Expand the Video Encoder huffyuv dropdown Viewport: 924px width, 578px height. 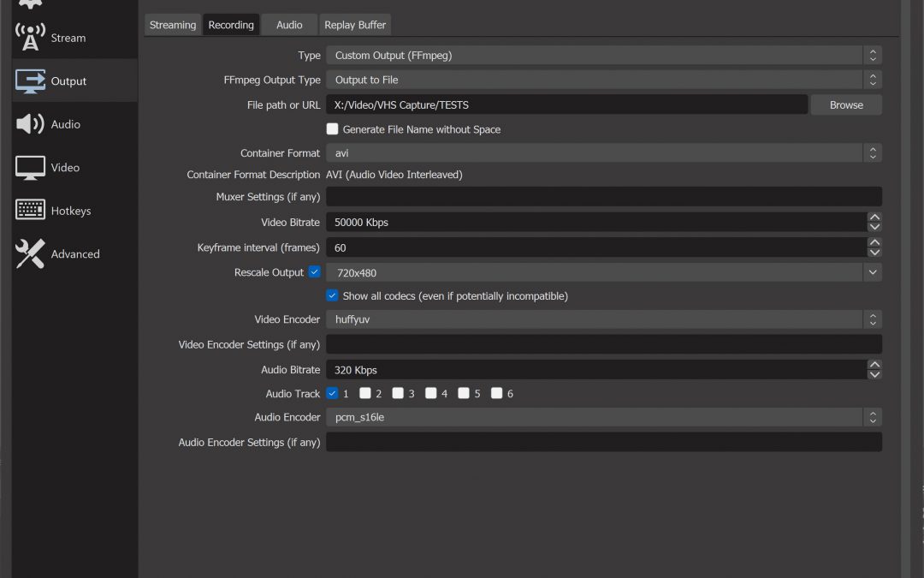pyautogui.click(x=603, y=319)
